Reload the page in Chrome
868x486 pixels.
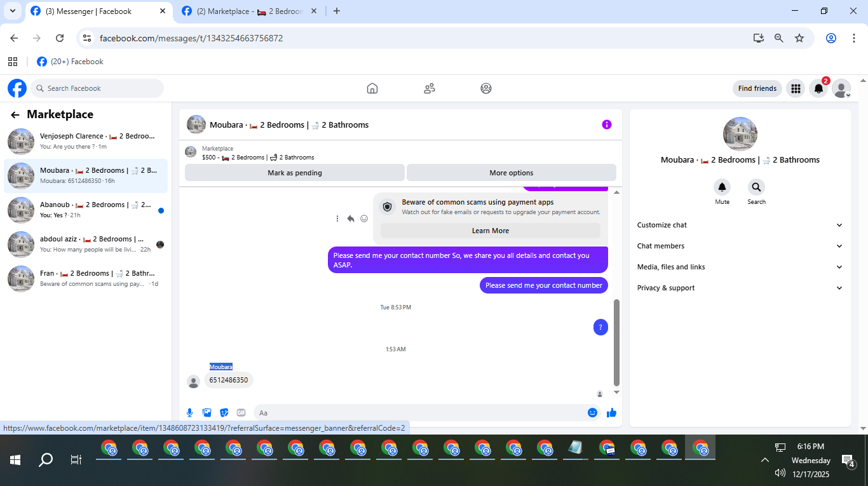coord(60,38)
